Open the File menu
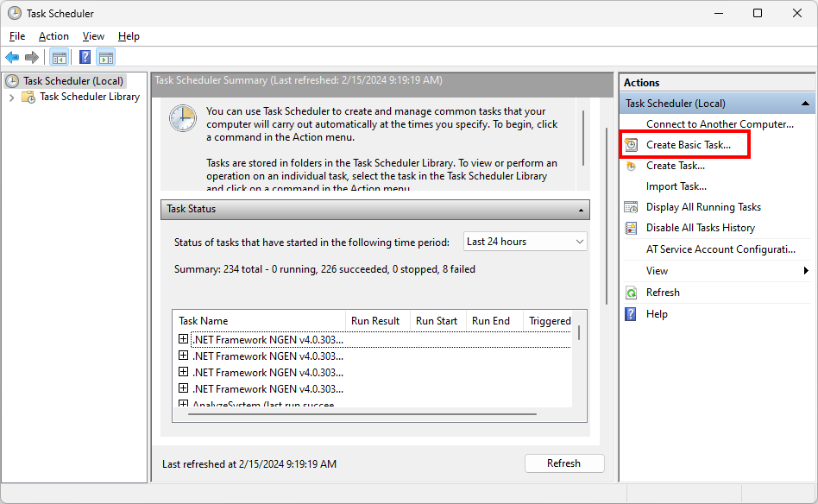This screenshot has height=504, width=818. [x=17, y=36]
